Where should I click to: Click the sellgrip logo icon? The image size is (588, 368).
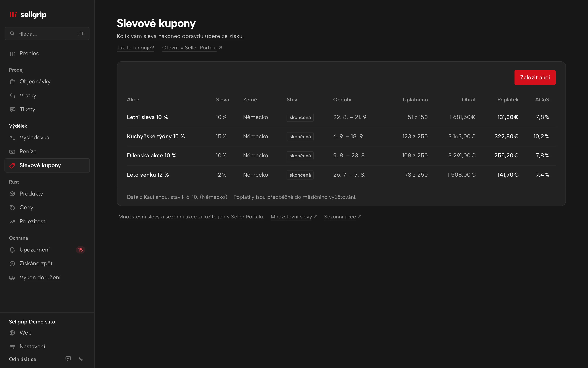[13, 15]
